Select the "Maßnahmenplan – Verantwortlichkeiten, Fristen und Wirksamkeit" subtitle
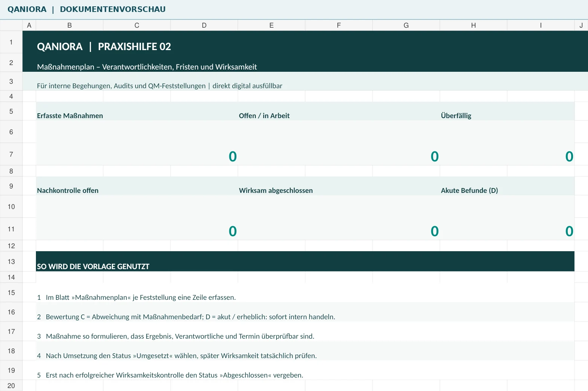The width and height of the screenshot is (588, 391). click(x=147, y=67)
